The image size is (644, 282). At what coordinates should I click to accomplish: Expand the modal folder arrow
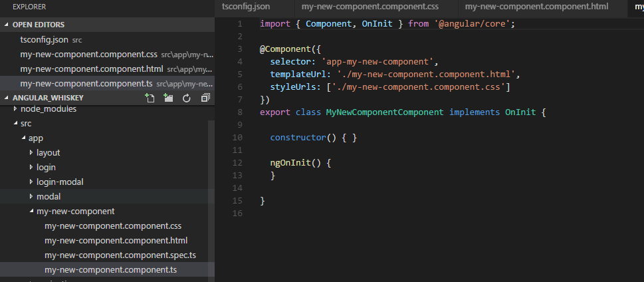31,196
